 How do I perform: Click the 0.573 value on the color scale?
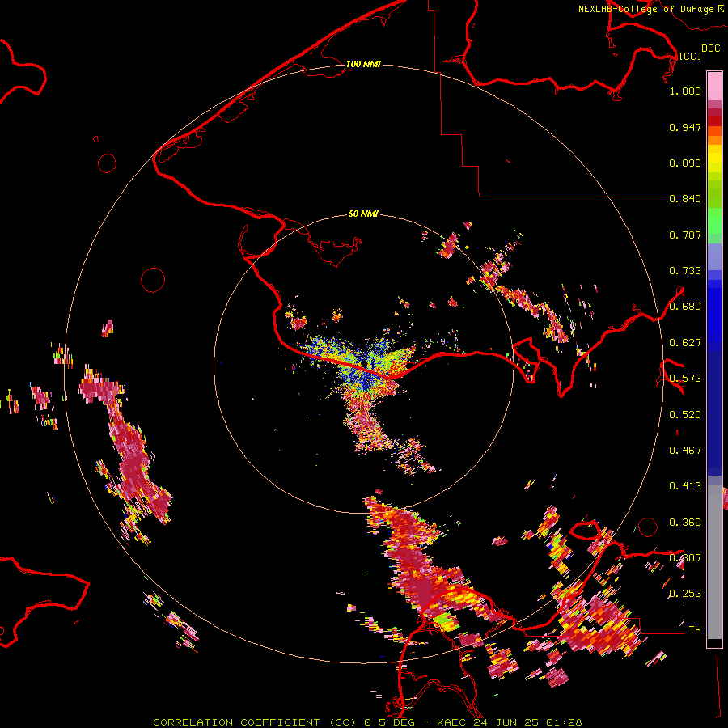685,379
